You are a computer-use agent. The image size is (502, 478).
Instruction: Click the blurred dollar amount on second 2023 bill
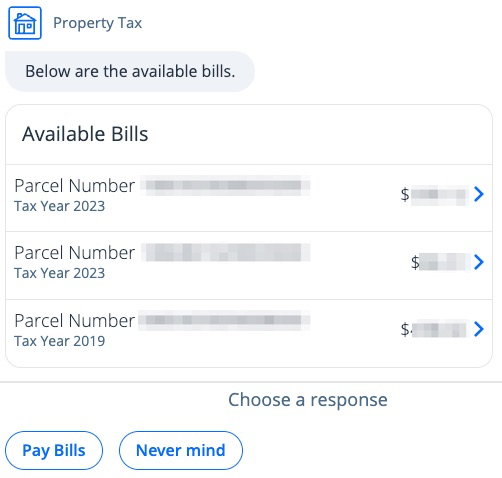pos(439,262)
